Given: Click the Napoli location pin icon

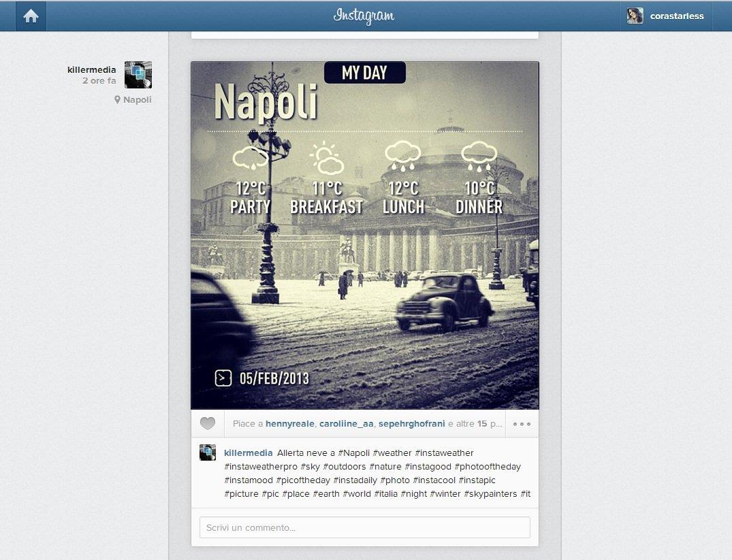Looking at the screenshot, I should (117, 100).
